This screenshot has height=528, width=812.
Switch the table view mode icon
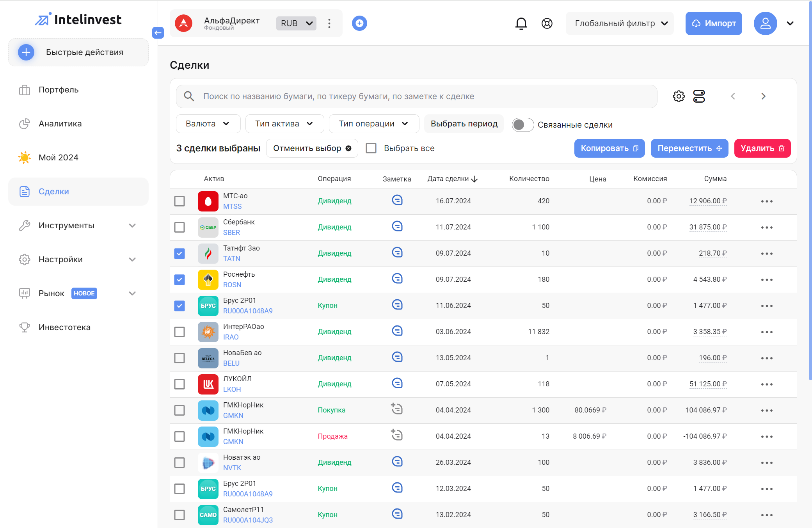pyautogui.click(x=699, y=96)
